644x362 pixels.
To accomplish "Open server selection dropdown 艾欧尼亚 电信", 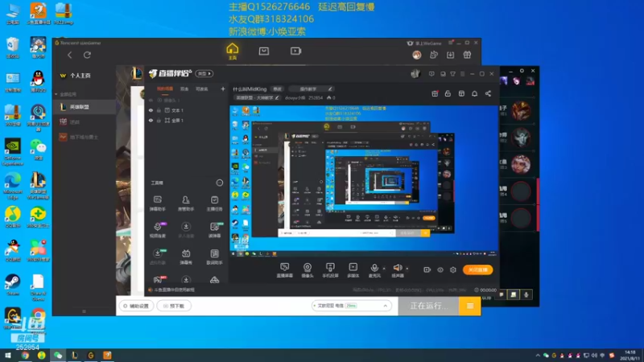I will 352,306.
